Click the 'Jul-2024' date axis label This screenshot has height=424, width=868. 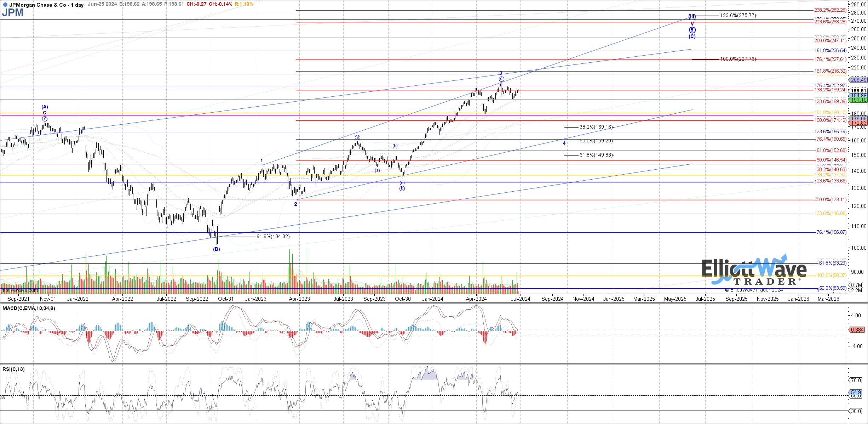[x=520, y=299]
